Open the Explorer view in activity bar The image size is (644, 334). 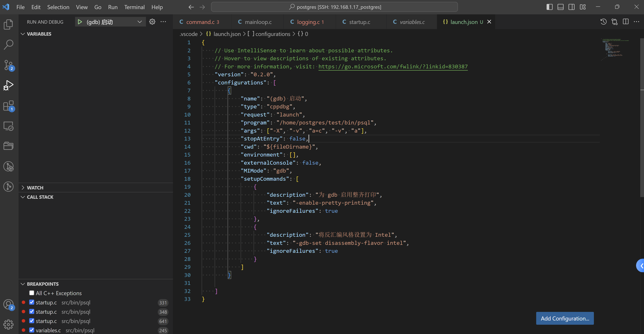pos(8,24)
